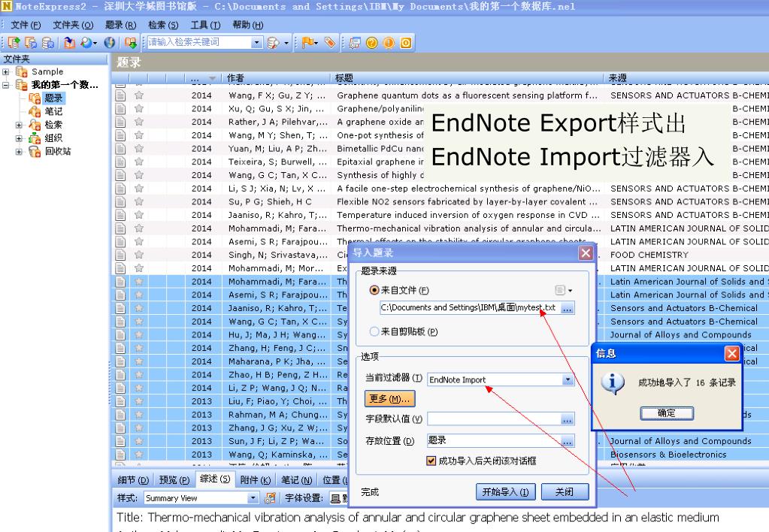The width and height of the screenshot is (769, 532).
Task: Collapse the 我的第一个数... tree node
Action: coord(6,85)
